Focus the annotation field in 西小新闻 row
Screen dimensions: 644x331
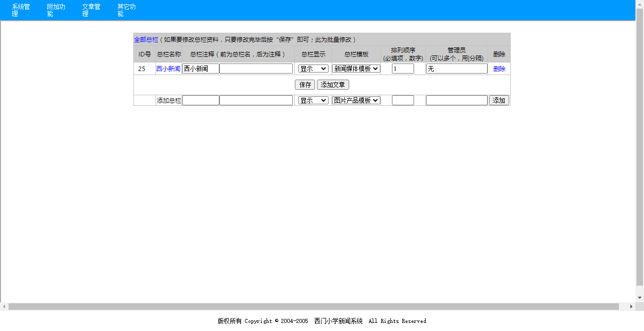coord(256,69)
